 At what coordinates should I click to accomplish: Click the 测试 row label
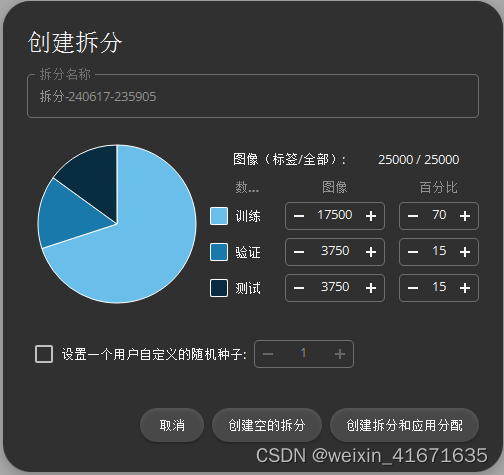pos(248,288)
